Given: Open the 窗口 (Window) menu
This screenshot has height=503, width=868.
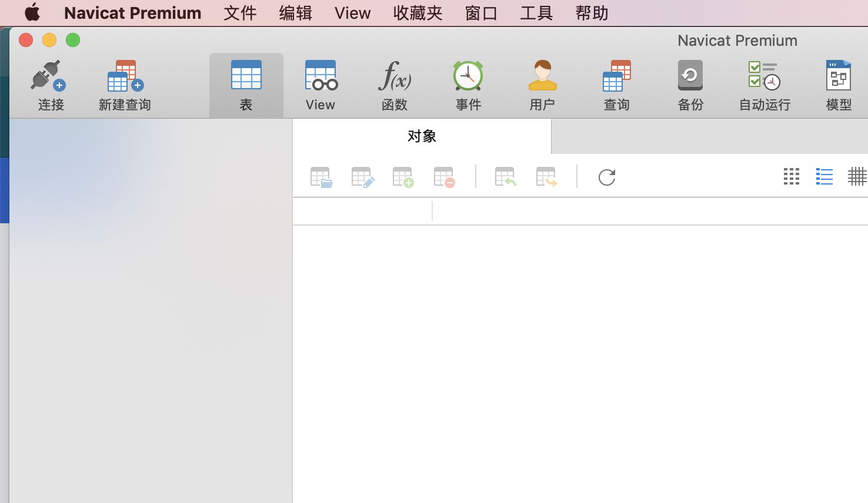Looking at the screenshot, I should [x=481, y=13].
